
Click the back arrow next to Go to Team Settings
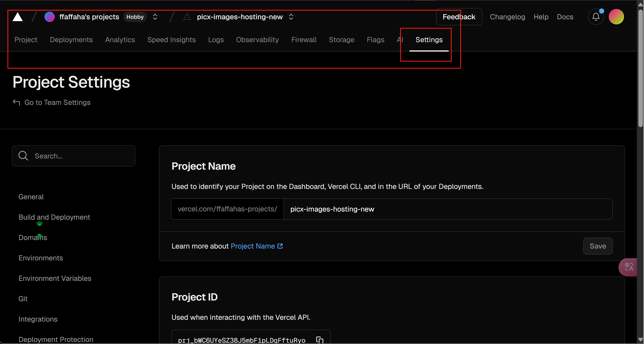16,102
